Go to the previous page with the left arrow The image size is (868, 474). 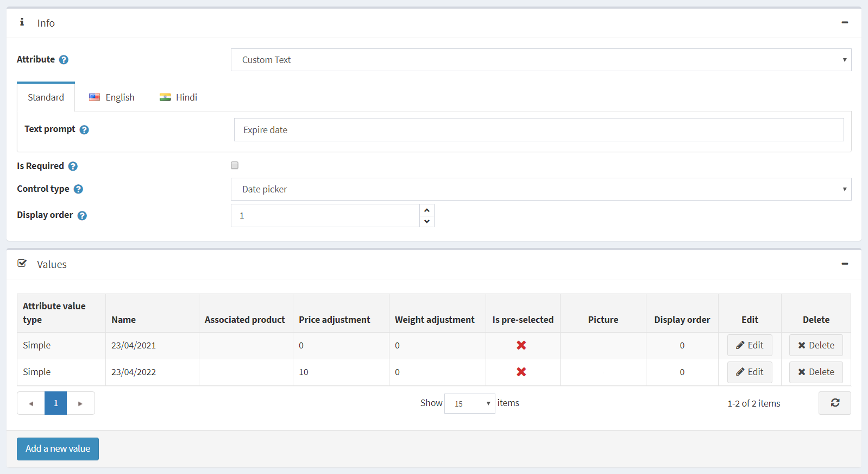[x=31, y=403]
